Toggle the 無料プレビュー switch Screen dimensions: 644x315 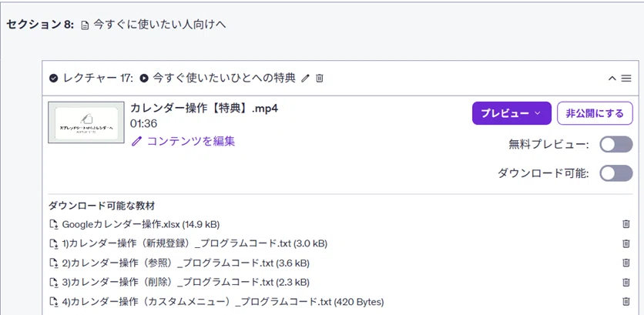point(616,145)
